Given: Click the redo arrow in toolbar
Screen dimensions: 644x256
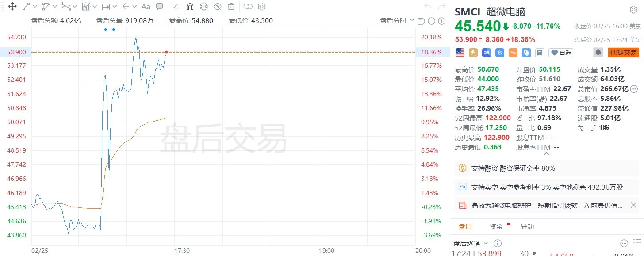Looking at the screenshot, I should click(x=441, y=7).
